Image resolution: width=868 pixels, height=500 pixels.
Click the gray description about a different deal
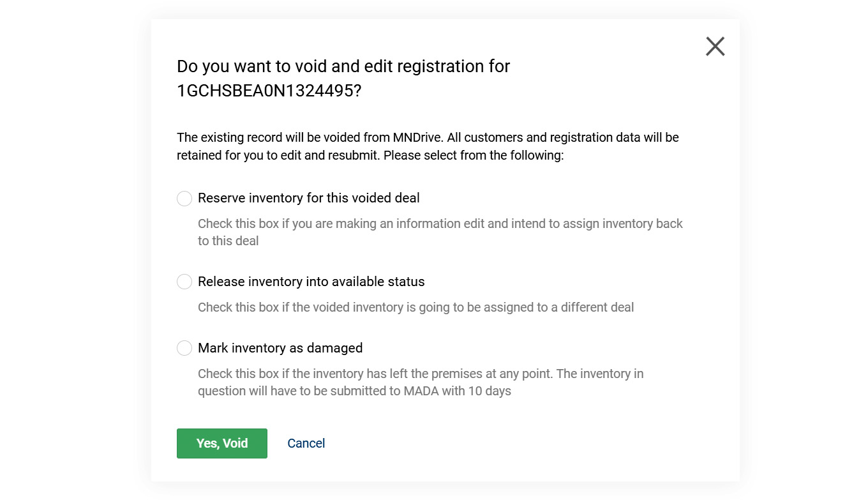(415, 307)
